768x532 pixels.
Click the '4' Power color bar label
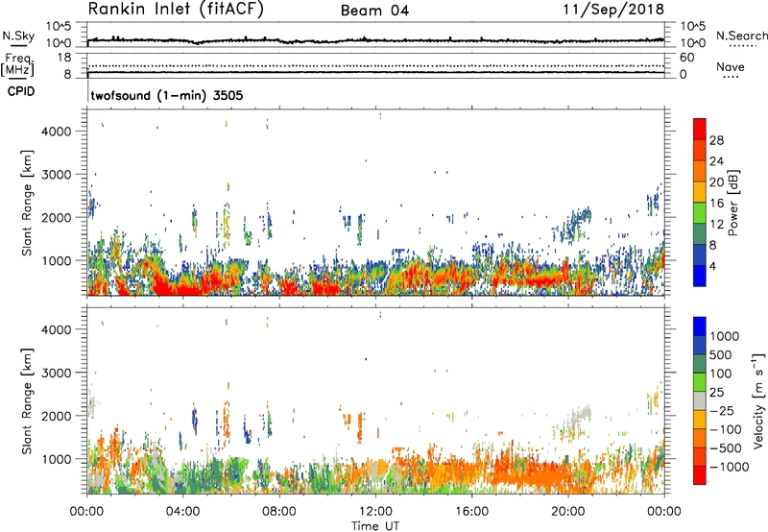pyautogui.click(x=712, y=267)
